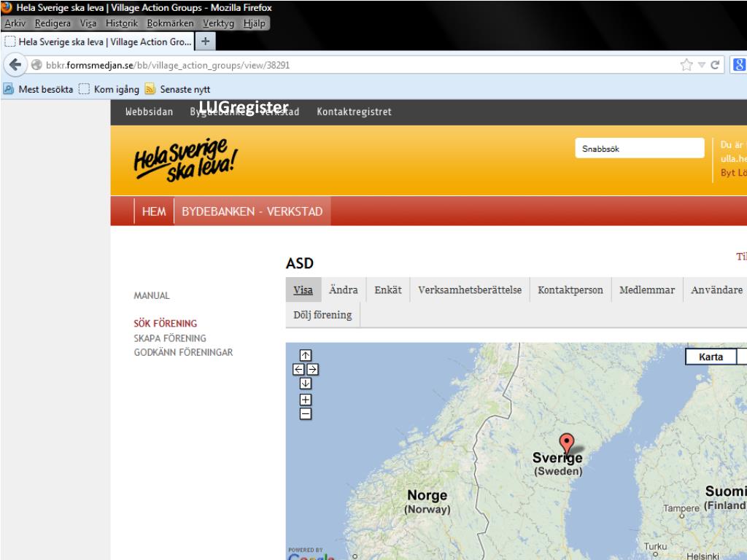Switch map type to Karta
Screen dimensions: 747x560
tap(711, 356)
